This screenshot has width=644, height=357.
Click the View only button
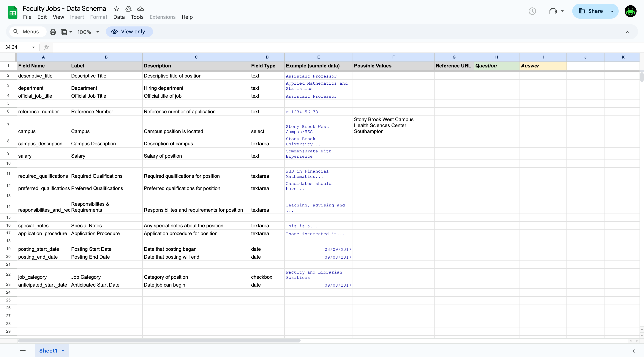pyautogui.click(x=129, y=32)
